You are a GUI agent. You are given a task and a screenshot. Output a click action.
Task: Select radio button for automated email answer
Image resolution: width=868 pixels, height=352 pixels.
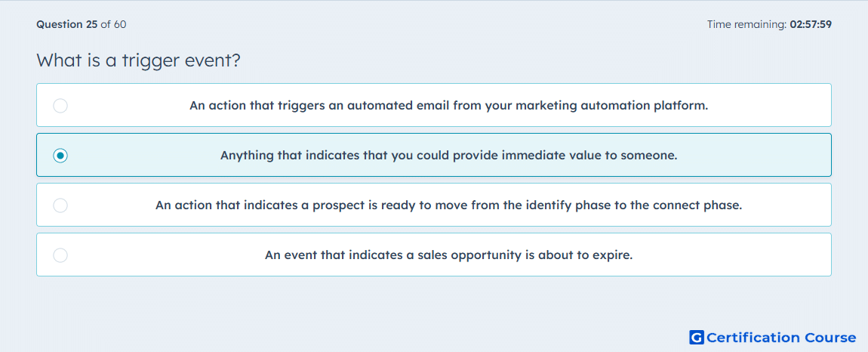pyautogui.click(x=60, y=105)
